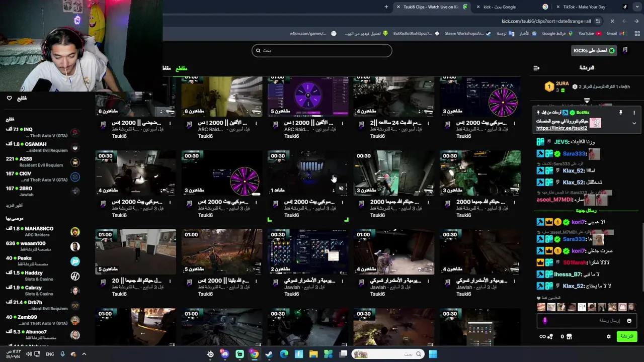This screenshot has height=362, width=644.
Task: Unmute the hovered clip via speaker icon
Action: pos(341,189)
